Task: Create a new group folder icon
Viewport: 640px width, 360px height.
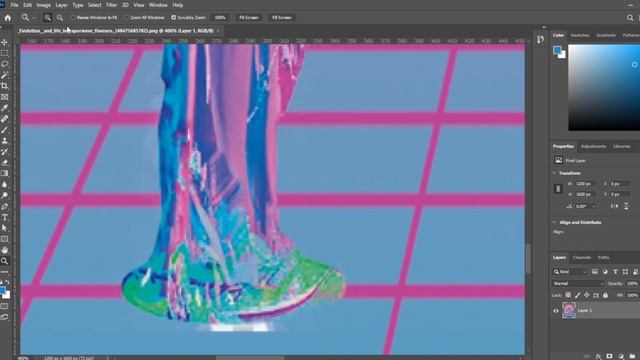Action: (632, 356)
